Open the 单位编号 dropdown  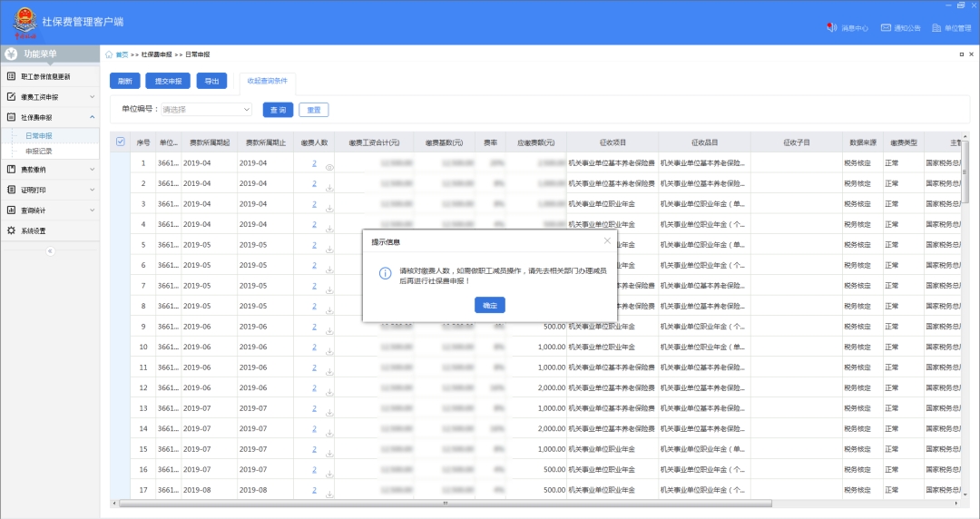[206, 110]
